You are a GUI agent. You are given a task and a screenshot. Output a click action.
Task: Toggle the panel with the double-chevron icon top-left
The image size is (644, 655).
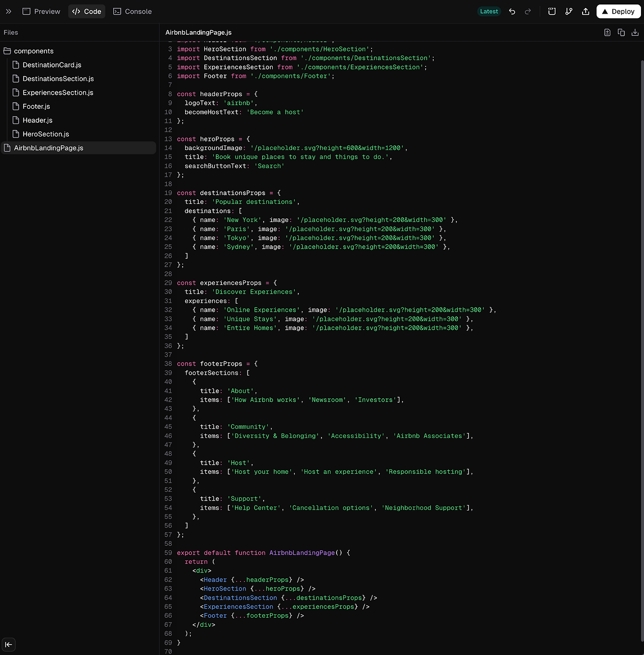8,11
